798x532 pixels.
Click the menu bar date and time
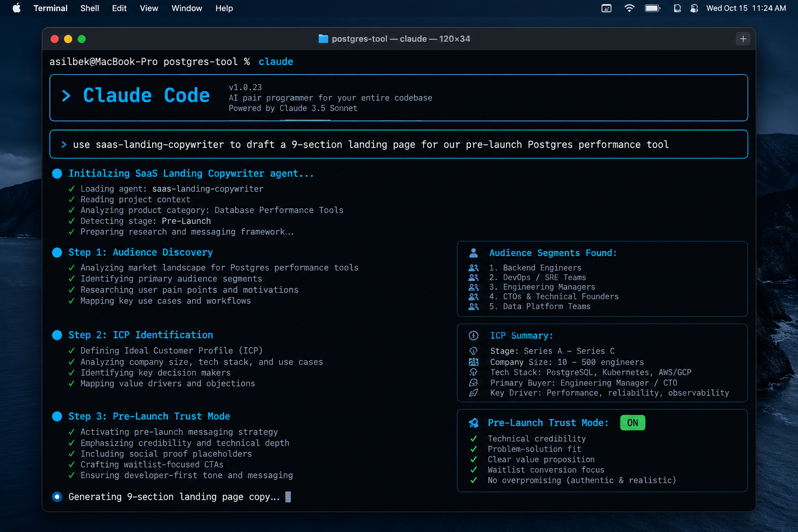tap(746, 8)
